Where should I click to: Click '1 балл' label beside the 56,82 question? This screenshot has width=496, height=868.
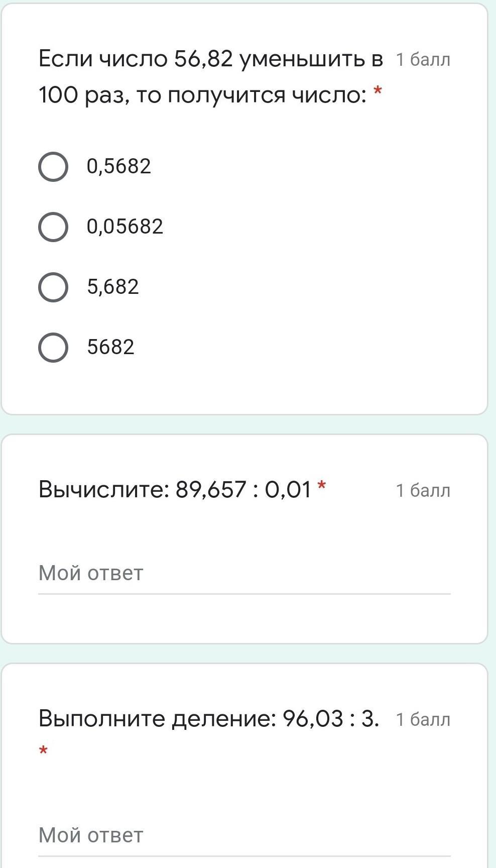(423, 60)
